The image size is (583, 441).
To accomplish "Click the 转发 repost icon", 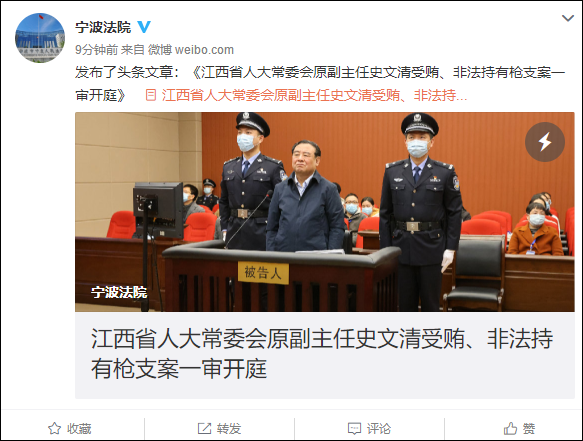I will [204, 428].
